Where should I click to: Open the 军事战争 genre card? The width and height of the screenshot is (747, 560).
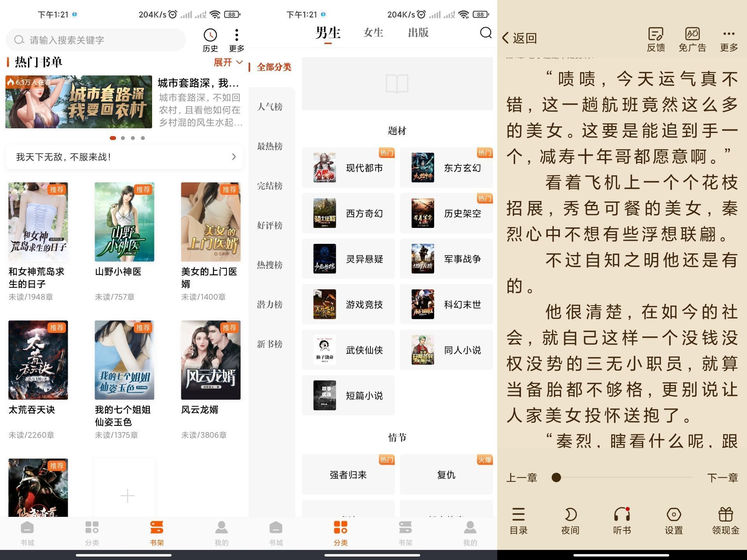446,259
